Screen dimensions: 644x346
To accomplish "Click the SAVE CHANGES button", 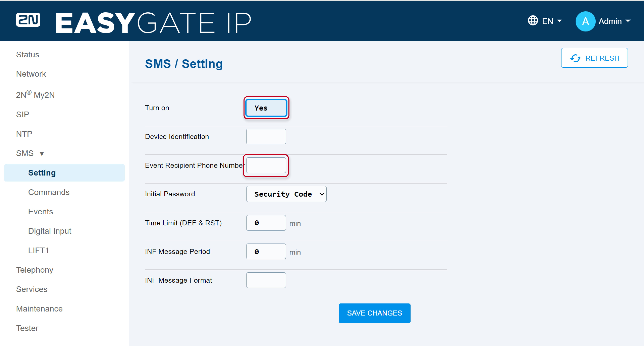I will coord(374,313).
